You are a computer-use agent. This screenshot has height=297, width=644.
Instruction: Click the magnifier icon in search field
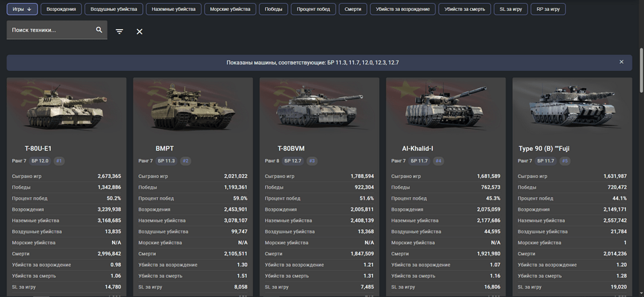coord(99,30)
